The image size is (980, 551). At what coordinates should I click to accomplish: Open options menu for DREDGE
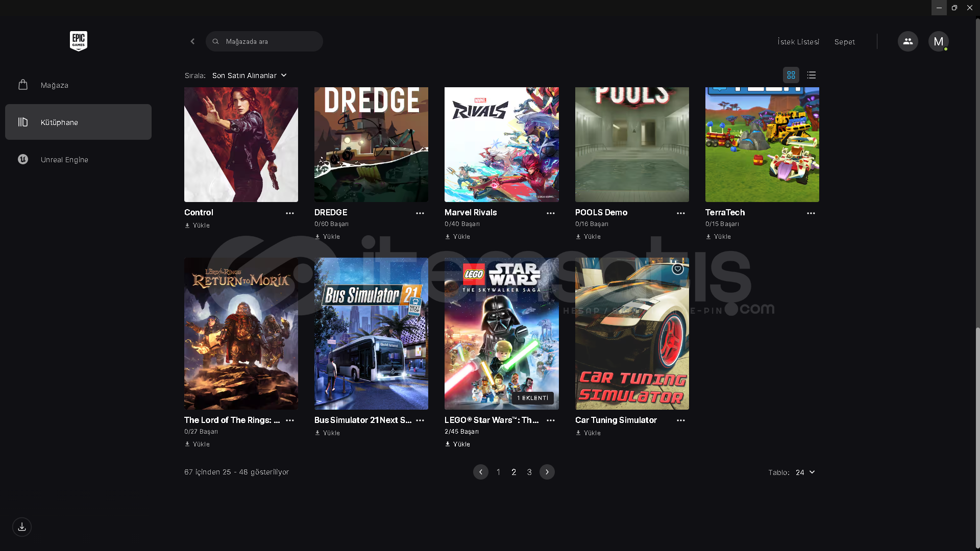[420, 213]
